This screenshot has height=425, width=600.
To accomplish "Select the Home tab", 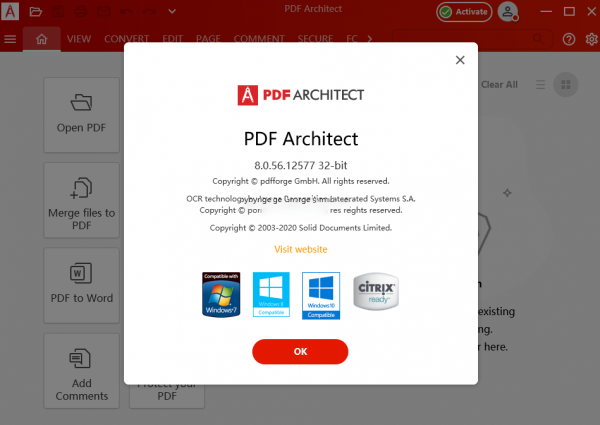I will coord(41,39).
